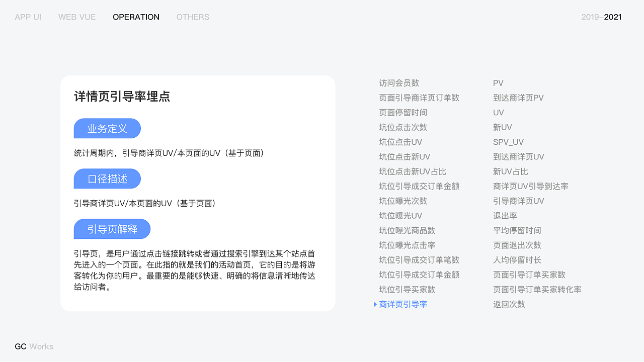Select UV in the right column
This screenshot has width=644, height=362.
498,113
